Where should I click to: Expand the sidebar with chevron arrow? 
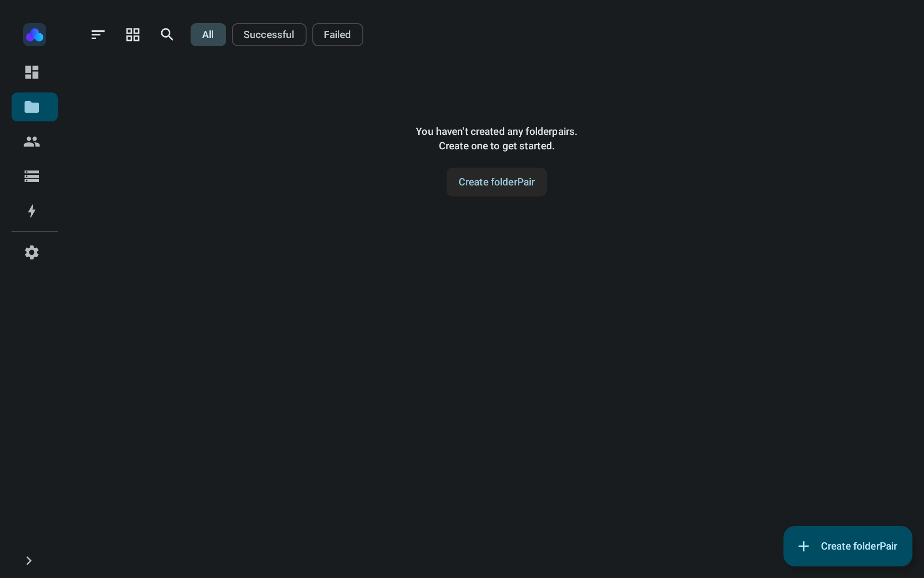29,561
